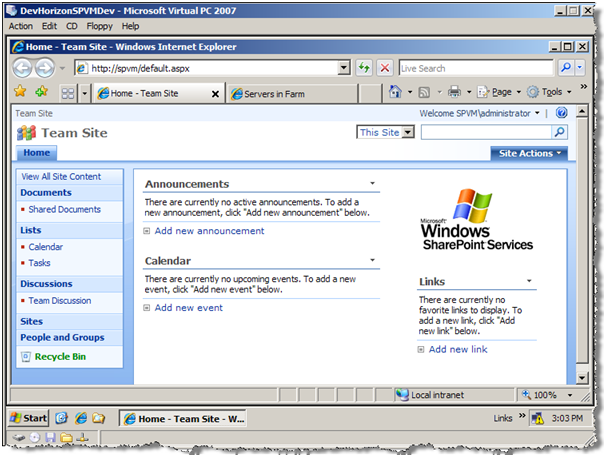Open the Site Actions menu
Viewport: 606px width, 457px height.
tap(529, 153)
